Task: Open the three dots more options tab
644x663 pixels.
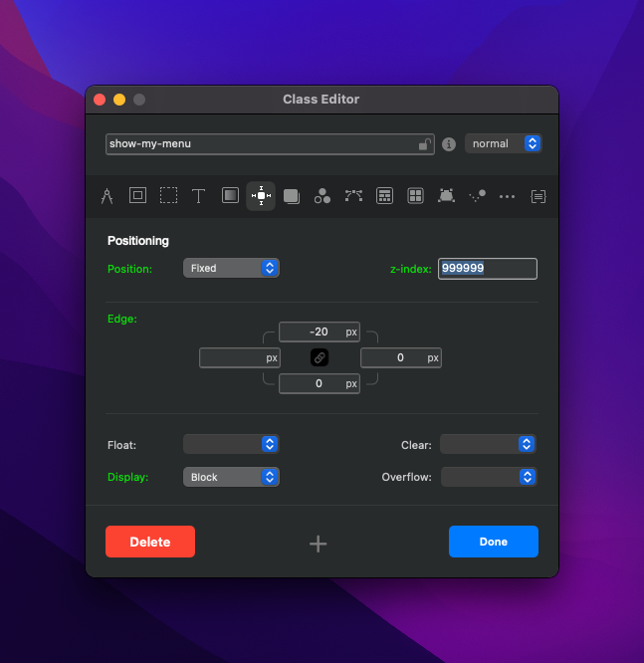Action: point(508,196)
